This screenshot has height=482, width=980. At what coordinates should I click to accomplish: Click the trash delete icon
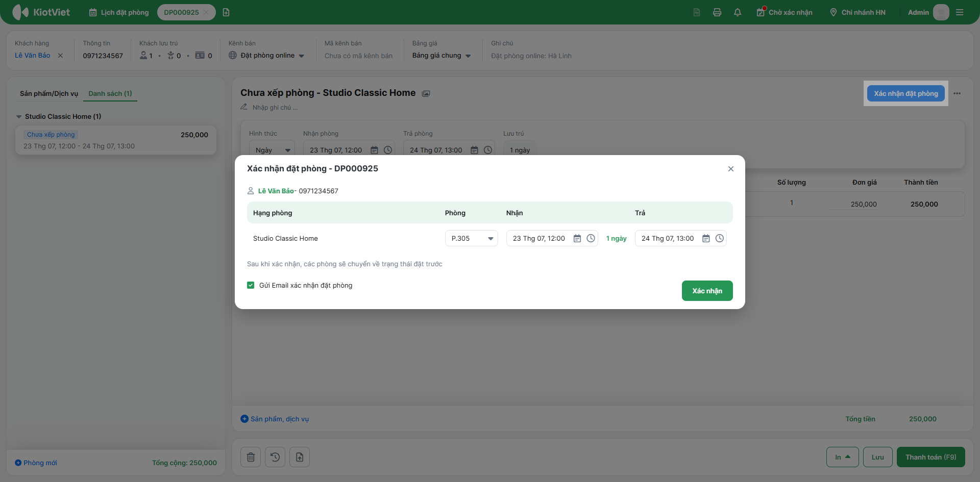pyautogui.click(x=251, y=457)
